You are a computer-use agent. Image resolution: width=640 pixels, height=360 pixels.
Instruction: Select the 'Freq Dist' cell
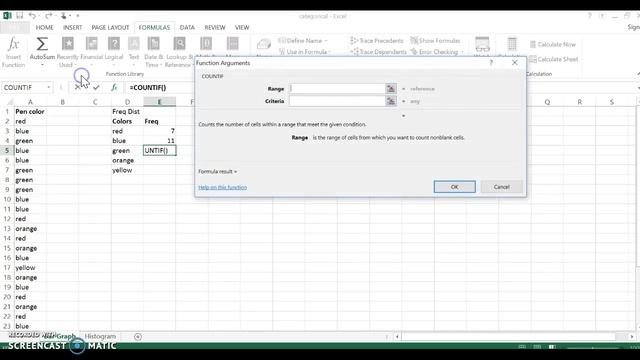coord(127,111)
